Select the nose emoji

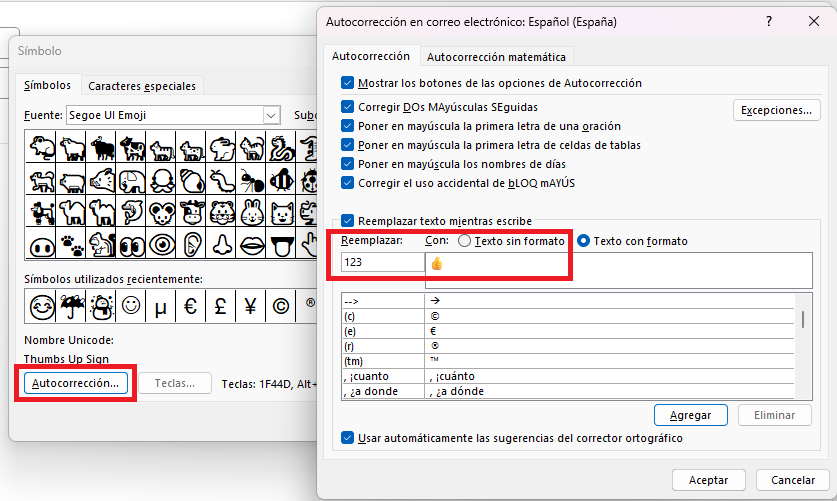tap(222, 244)
